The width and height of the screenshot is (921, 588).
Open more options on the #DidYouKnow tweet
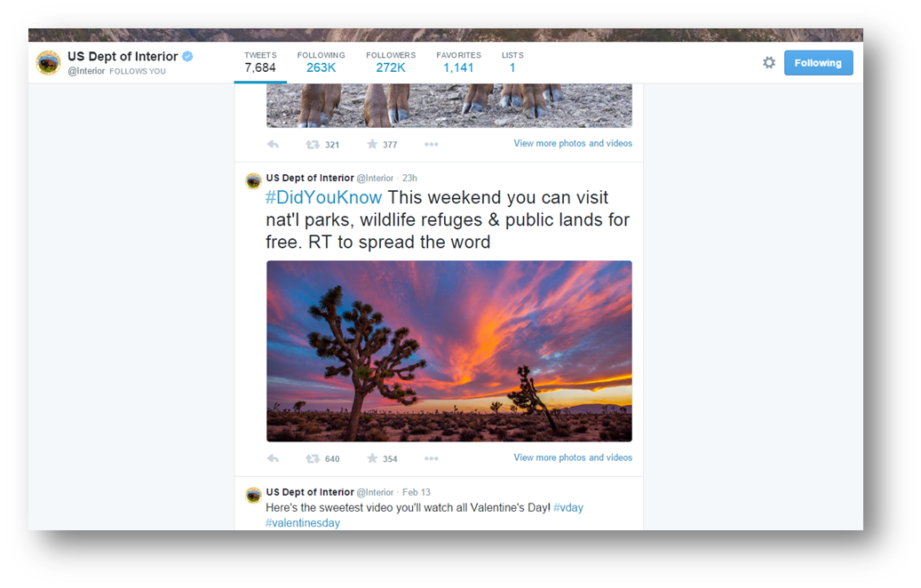(431, 458)
